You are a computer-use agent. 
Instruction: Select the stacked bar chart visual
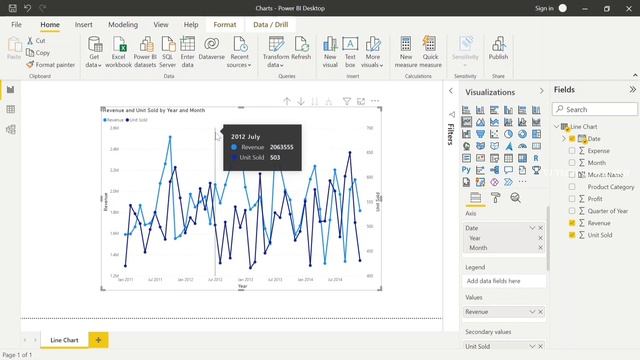pyautogui.click(x=466, y=110)
